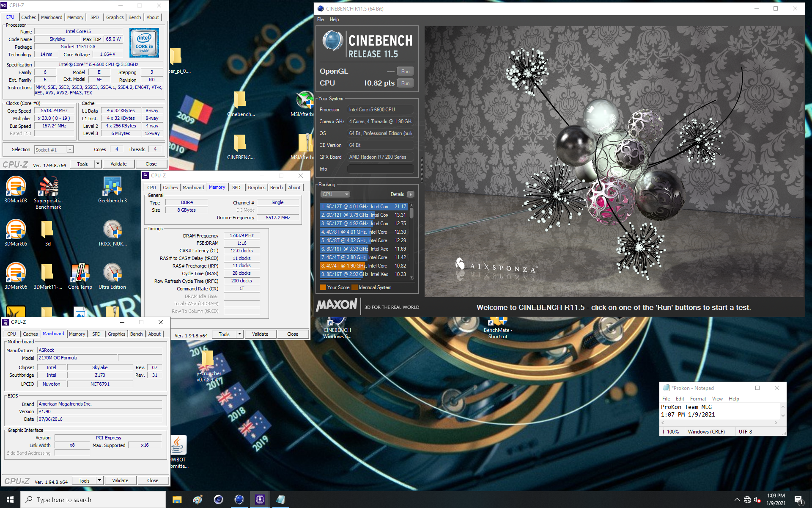Open SPD tab in Memory CPU-Z window
This screenshot has height=508, width=812.
[236, 188]
